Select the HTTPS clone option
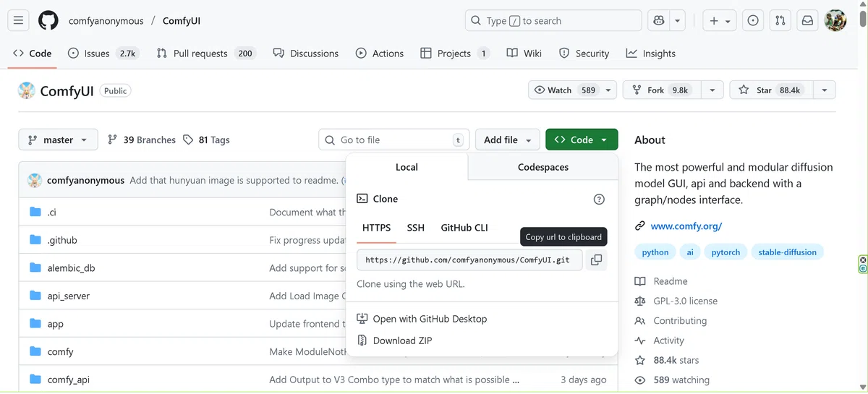 coord(376,228)
